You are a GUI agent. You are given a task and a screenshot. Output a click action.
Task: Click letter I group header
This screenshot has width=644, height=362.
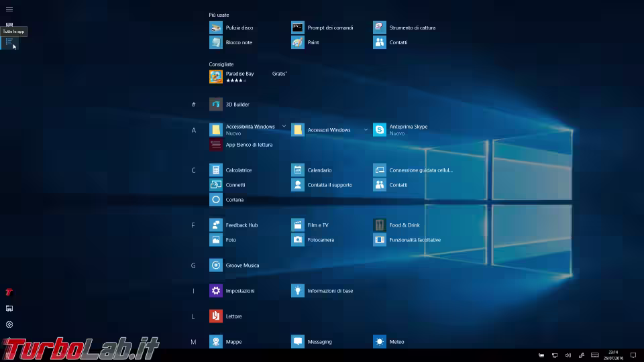click(x=193, y=291)
